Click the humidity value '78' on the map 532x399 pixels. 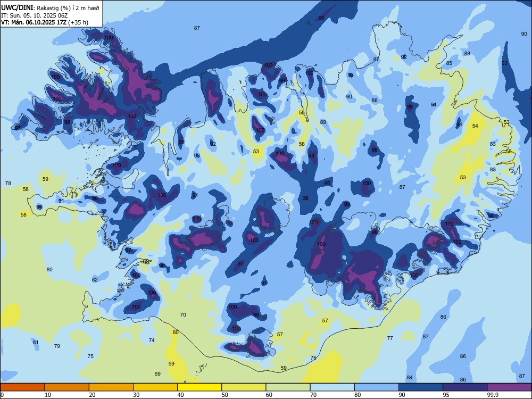pos(8,183)
